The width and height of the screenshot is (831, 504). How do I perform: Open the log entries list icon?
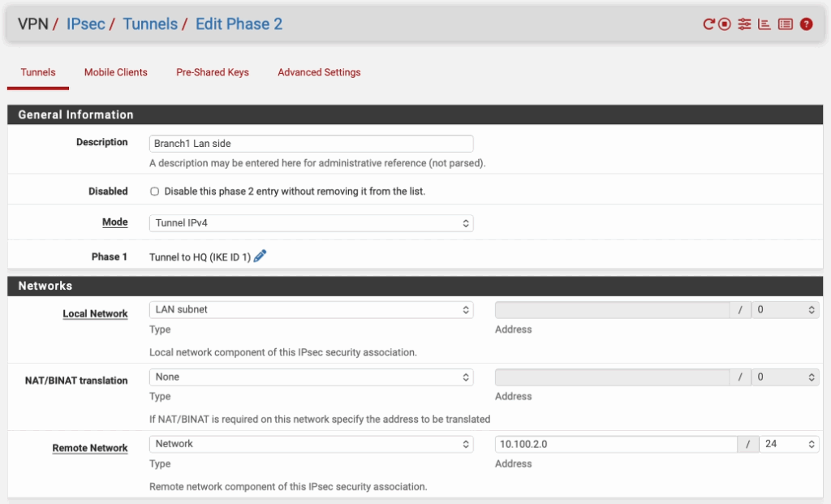pos(785,24)
